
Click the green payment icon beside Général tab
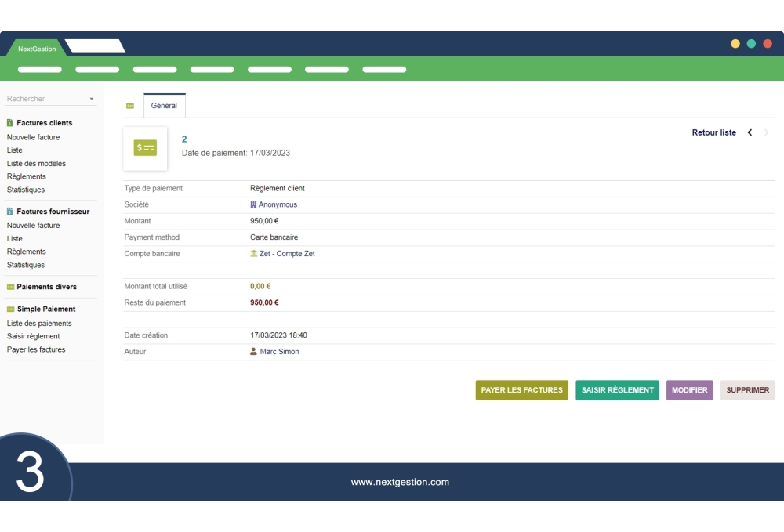pos(130,106)
